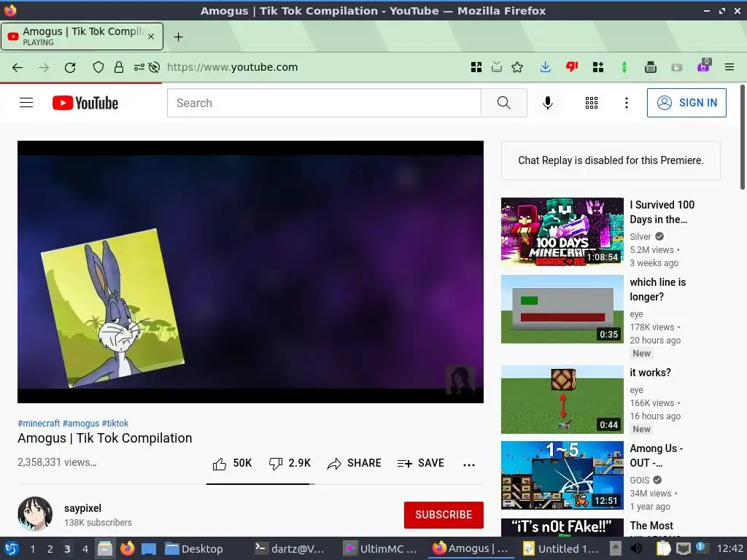
Task: Open a new browser tab with plus
Action: coord(178,36)
